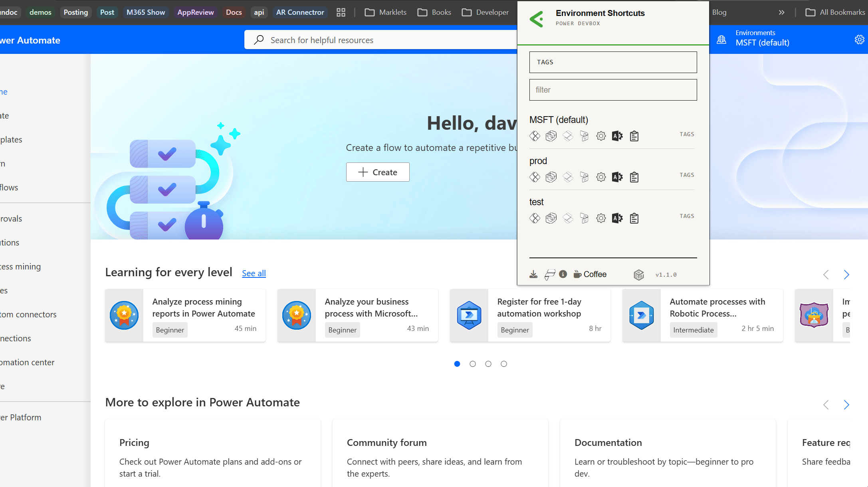
Task: Open Register for free 1-day workshop card
Action: (530, 315)
